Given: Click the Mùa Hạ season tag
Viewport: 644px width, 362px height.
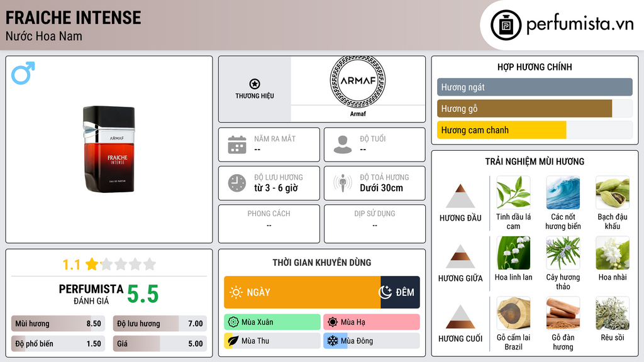Looking at the screenshot, I should (x=371, y=322).
